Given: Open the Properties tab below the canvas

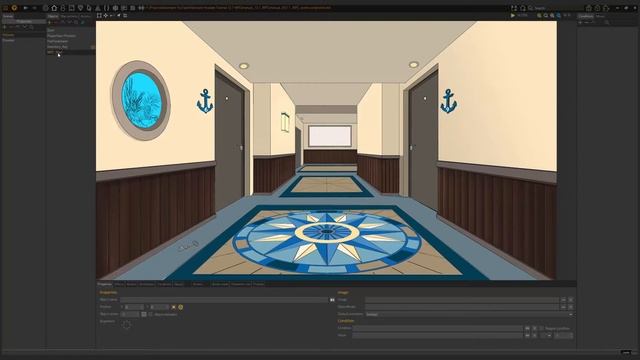Looking at the screenshot, I should point(104,284).
